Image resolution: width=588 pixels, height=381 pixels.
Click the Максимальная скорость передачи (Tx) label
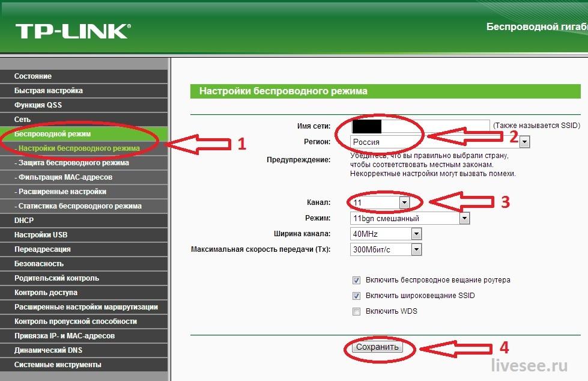click(261, 249)
